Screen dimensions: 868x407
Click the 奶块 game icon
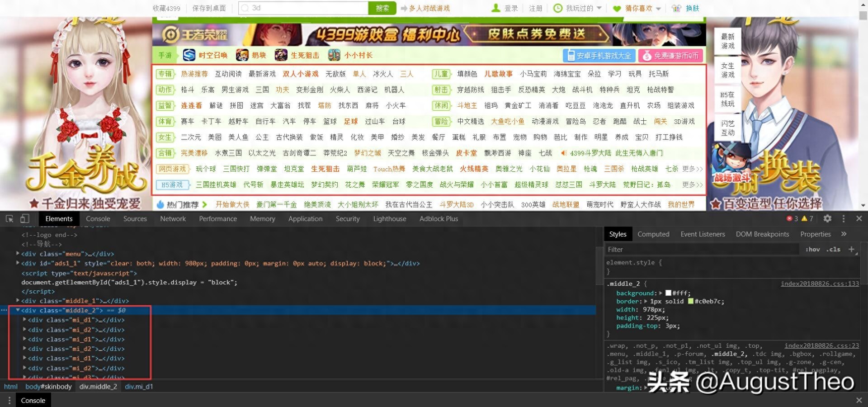242,55
